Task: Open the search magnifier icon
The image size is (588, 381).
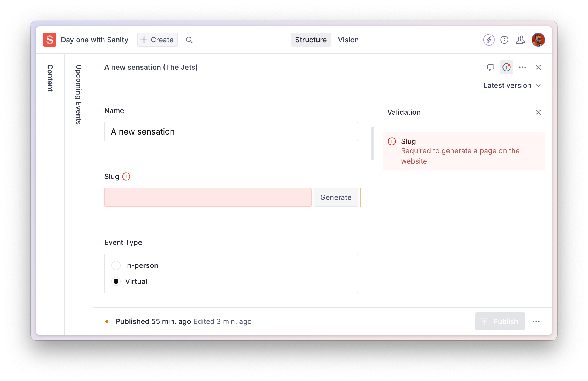Action: tap(189, 40)
